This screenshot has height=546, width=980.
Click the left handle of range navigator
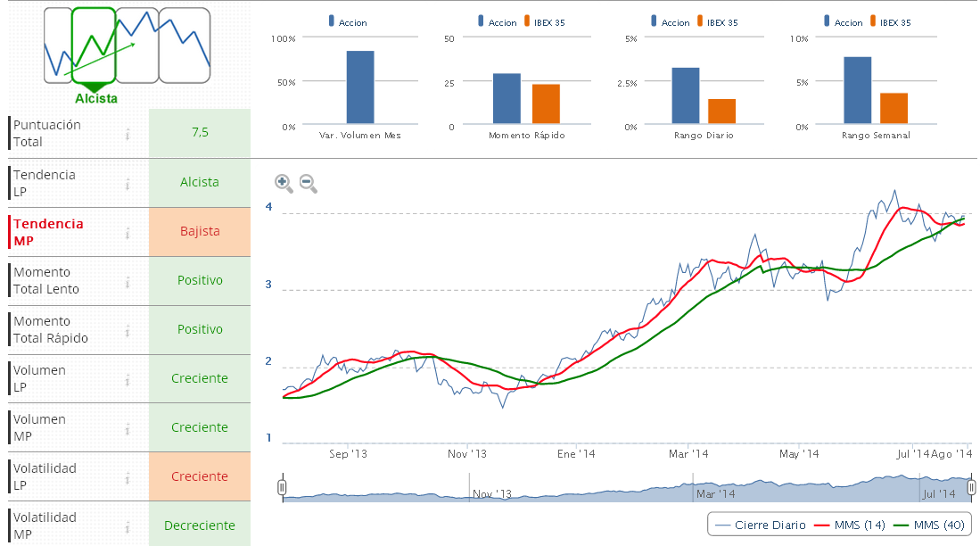(x=283, y=487)
